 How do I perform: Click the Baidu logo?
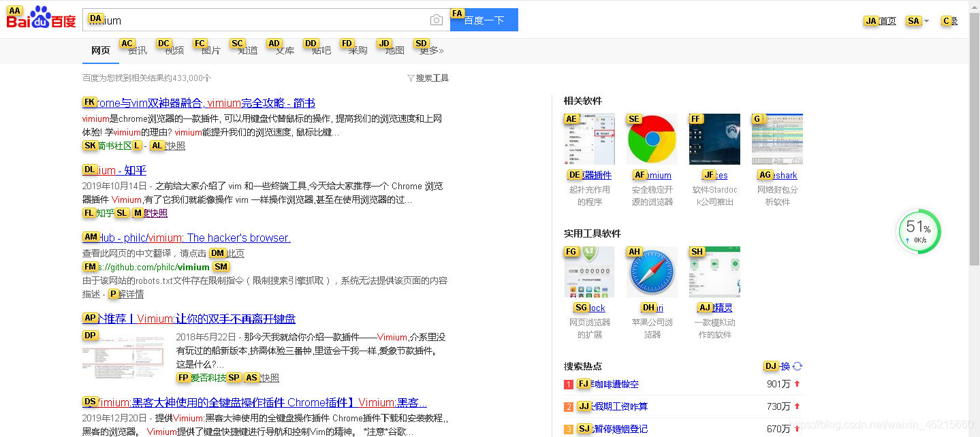click(x=41, y=18)
